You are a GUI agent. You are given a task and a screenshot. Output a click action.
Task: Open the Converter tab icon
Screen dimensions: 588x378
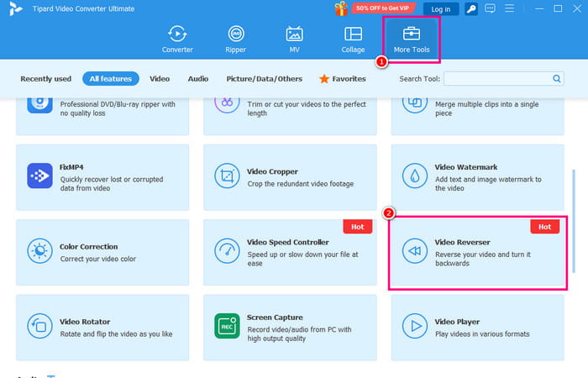[177, 34]
